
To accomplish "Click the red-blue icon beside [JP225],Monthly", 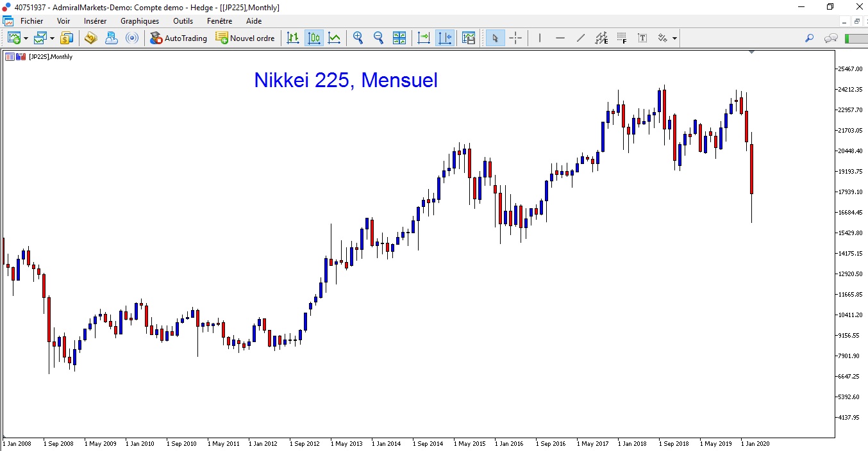I will 21,56.
